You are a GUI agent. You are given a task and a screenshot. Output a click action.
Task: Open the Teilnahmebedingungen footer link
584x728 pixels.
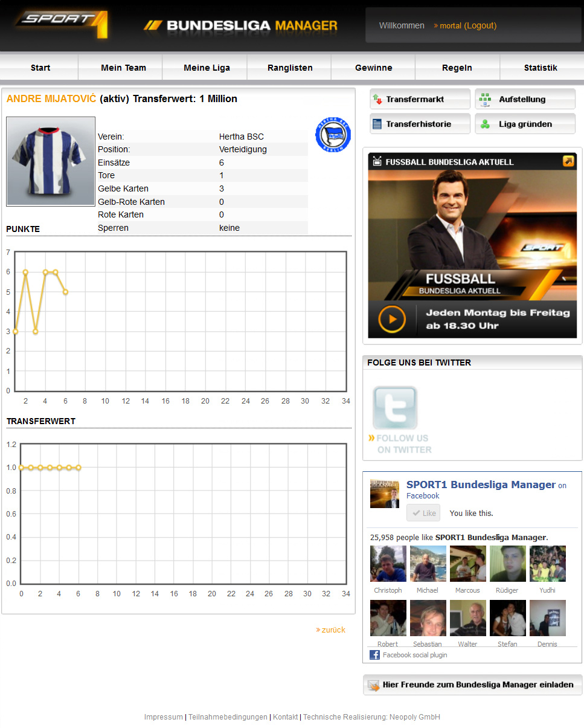pos(228,717)
